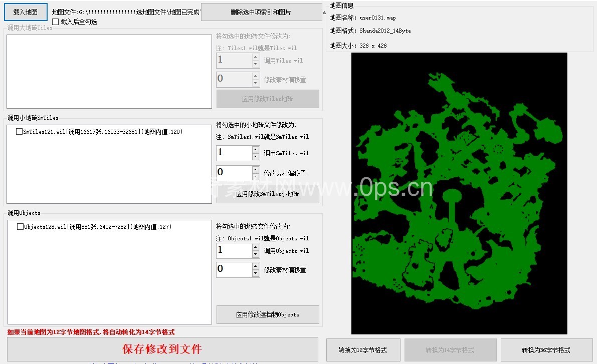Click the Objects 修改素材偏移量 number field

click(x=234, y=269)
